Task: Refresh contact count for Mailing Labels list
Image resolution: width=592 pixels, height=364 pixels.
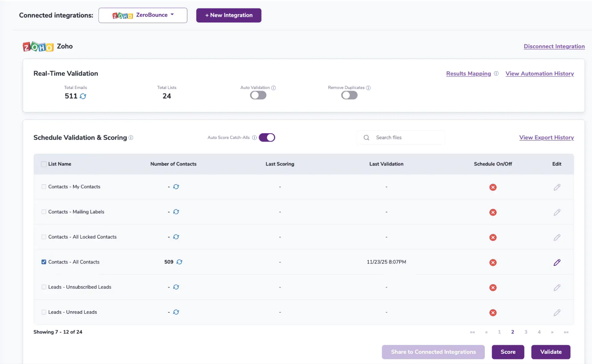Action: [176, 212]
